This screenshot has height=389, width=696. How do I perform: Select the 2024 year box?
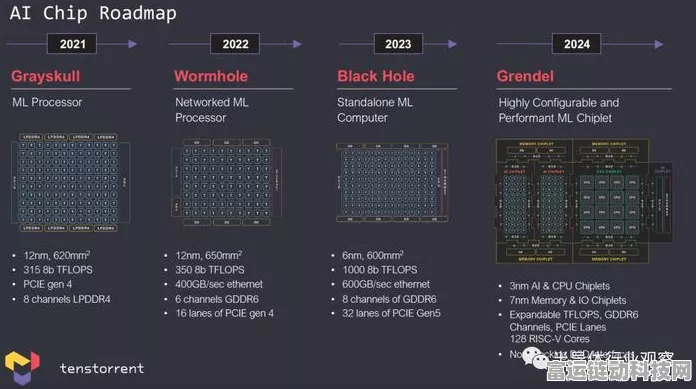pyautogui.click(x=577, y=44)
